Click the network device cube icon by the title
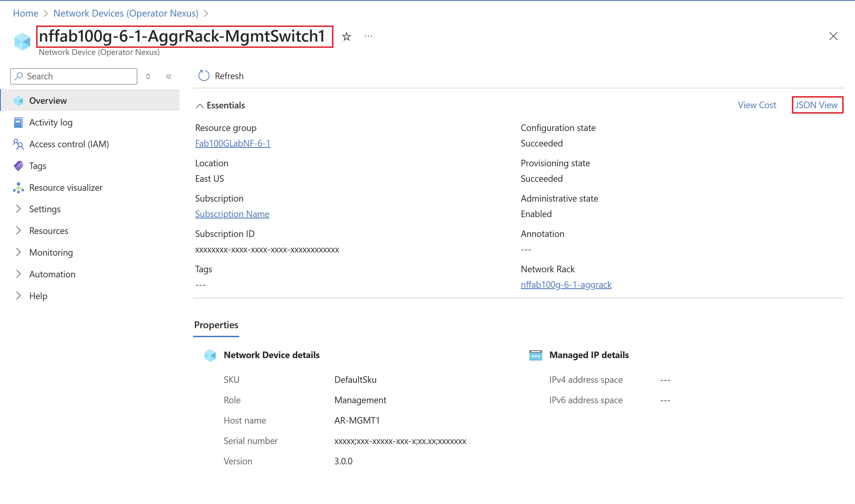The width and height of the screenshot is (855, 504). tap(22, 42)
